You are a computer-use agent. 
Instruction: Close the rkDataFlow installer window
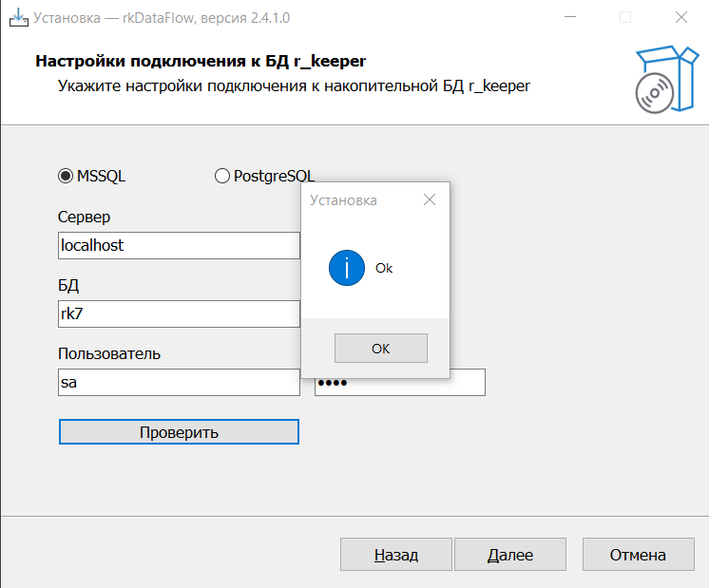pos(680,16)
